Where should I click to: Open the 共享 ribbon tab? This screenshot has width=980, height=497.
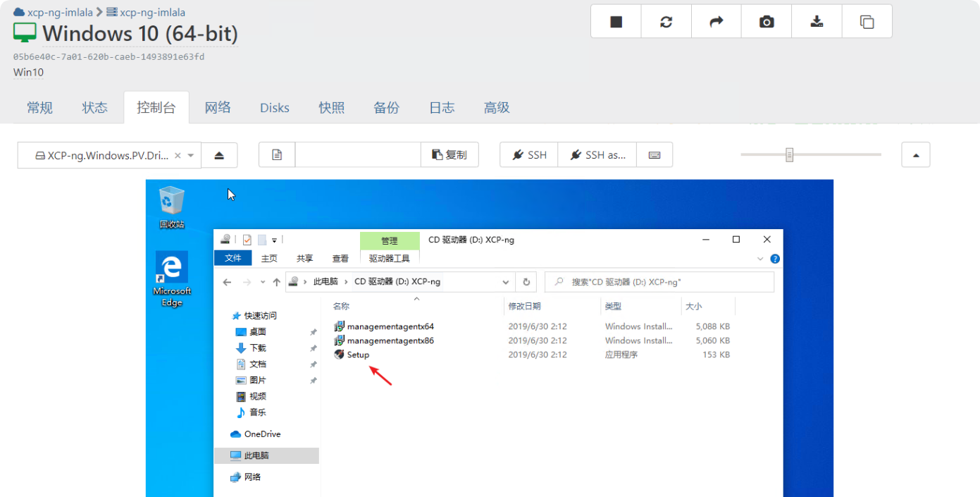point(304,259)
